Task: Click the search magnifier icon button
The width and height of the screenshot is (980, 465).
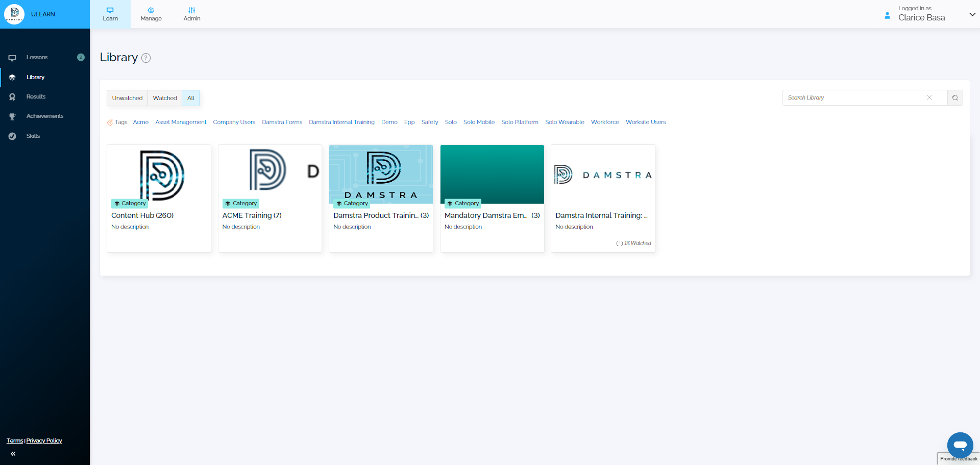Action: click(x=955, y=98)
